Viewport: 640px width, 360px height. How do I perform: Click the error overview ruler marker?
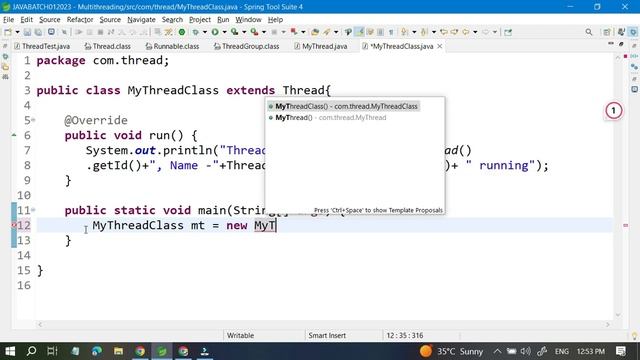click(x=625, y=225)
